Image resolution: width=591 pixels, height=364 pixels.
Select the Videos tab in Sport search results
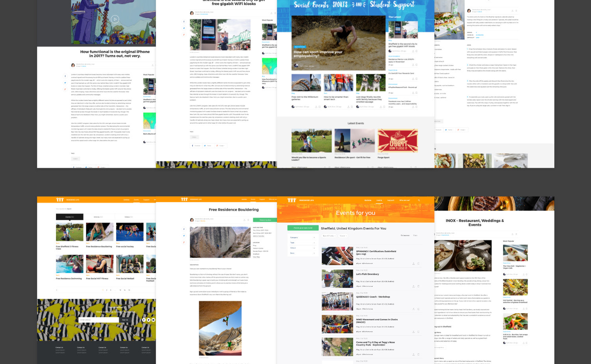click(128, 217)
